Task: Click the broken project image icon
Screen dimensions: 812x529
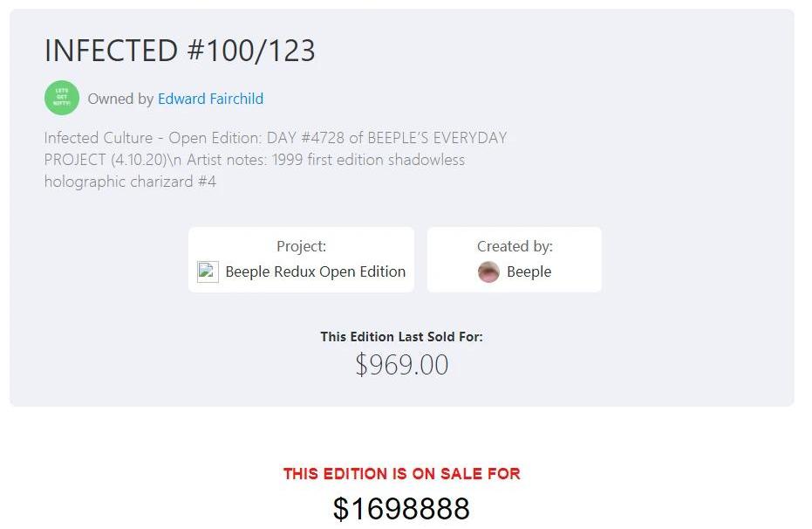Action: coord(208,271)
